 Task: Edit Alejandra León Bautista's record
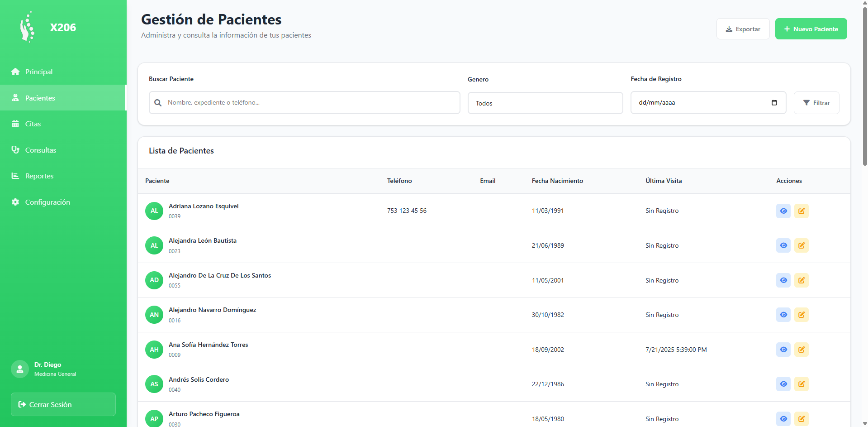point(801,245)
